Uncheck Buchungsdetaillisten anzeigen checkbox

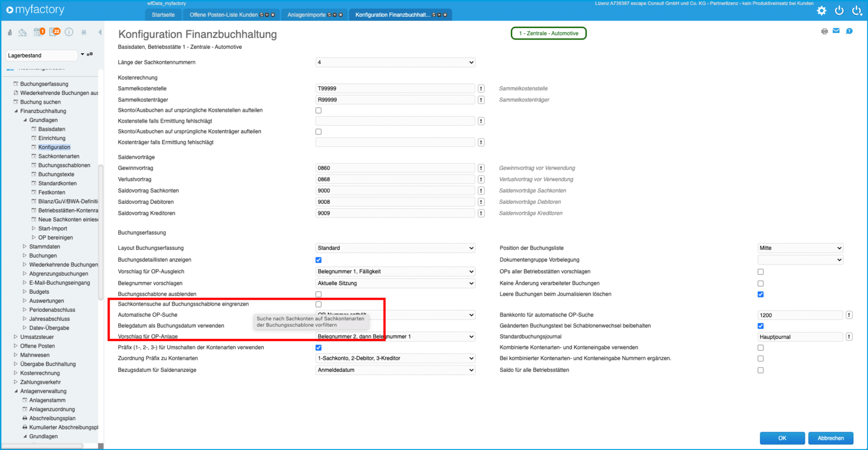click(318, 260)
